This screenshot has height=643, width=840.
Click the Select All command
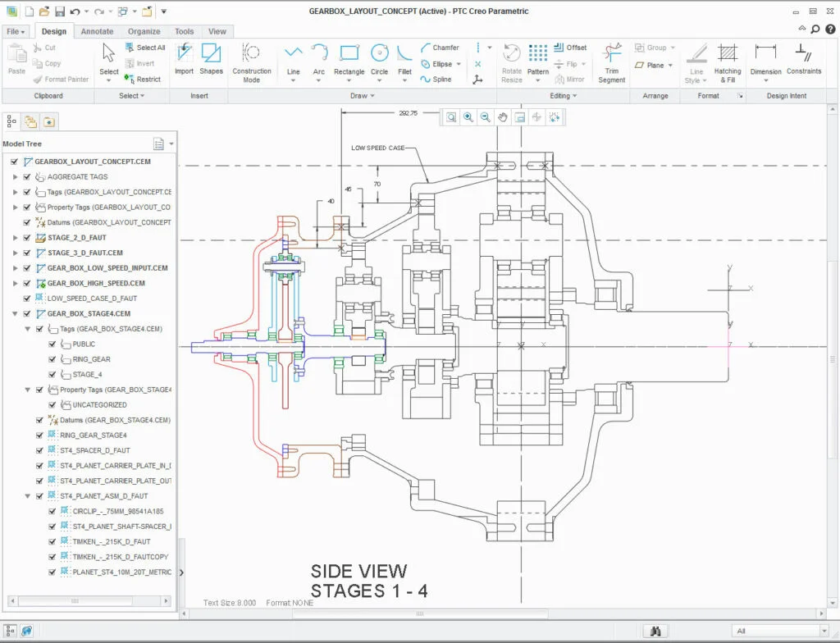[146, 48]
